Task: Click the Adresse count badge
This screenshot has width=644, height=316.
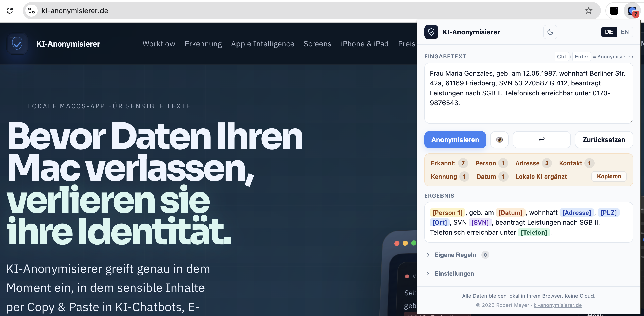Action: click(547, 163)
